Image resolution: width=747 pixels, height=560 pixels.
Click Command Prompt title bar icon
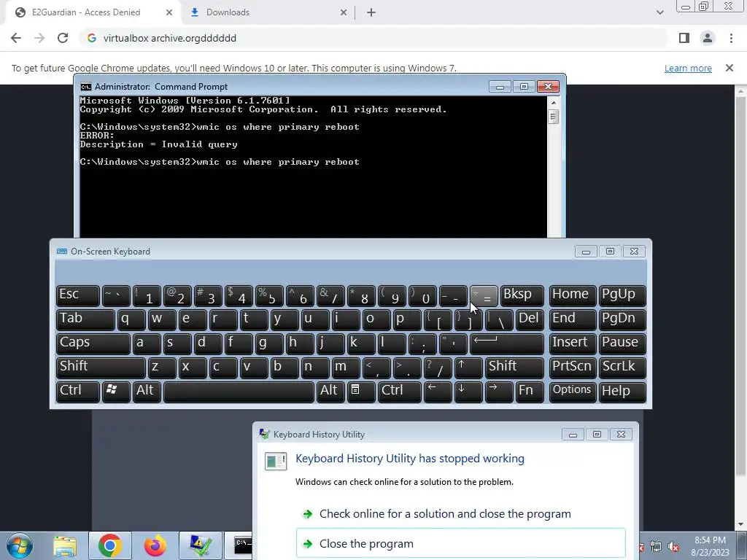[x=86, y=87]
